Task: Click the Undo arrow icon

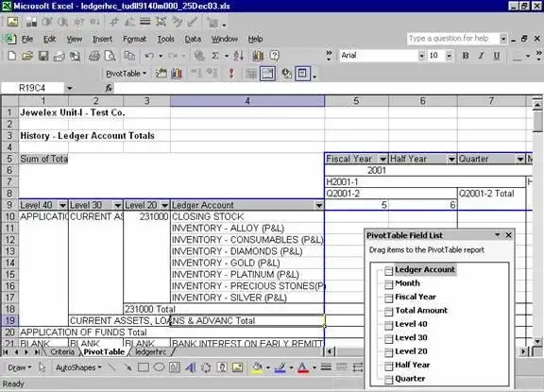Action: tap(149, 56)
